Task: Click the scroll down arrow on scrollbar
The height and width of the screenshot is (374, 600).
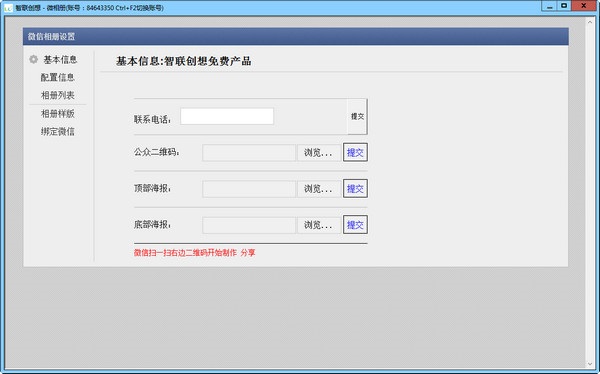Action: pos(590,364)
